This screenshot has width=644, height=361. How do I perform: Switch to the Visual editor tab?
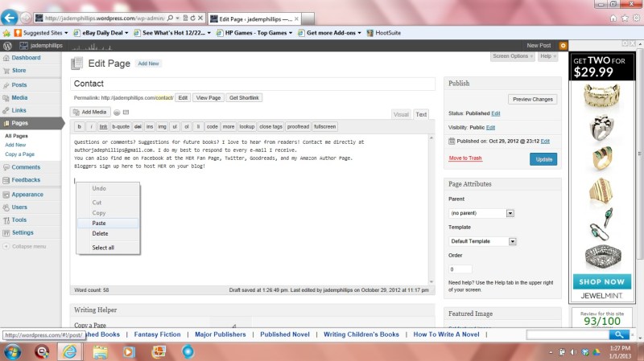pyautogui.click(x=401, y=114)
